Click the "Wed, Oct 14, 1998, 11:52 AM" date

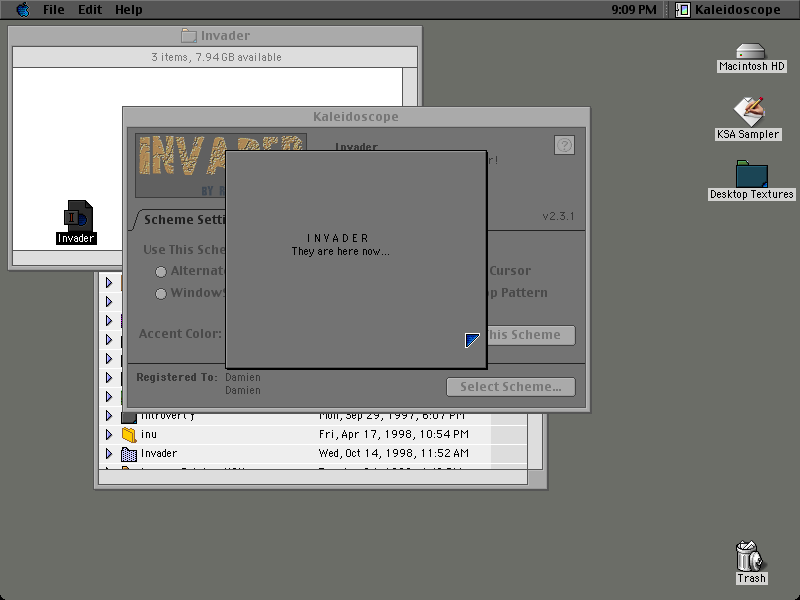coord(393,454)
